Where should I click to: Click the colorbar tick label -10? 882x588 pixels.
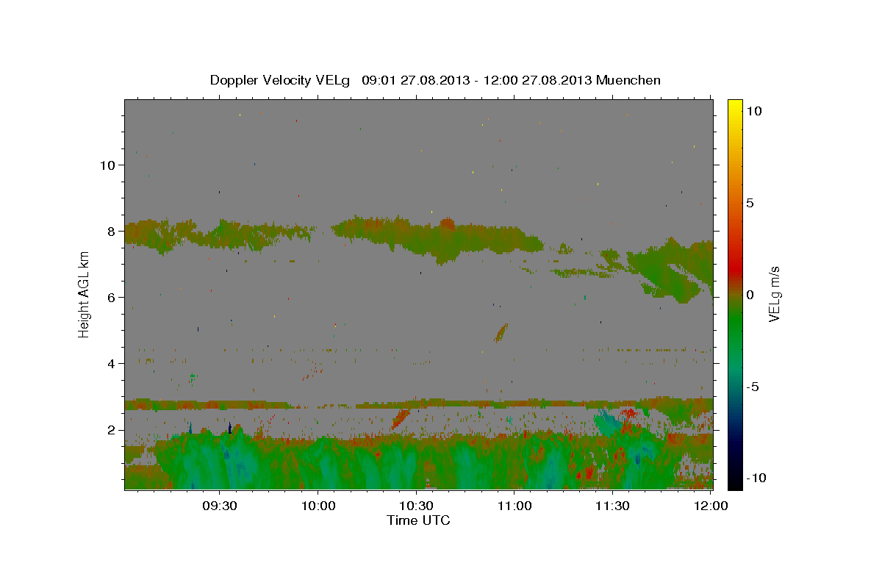pyautogui.click(x=756, y=478)
